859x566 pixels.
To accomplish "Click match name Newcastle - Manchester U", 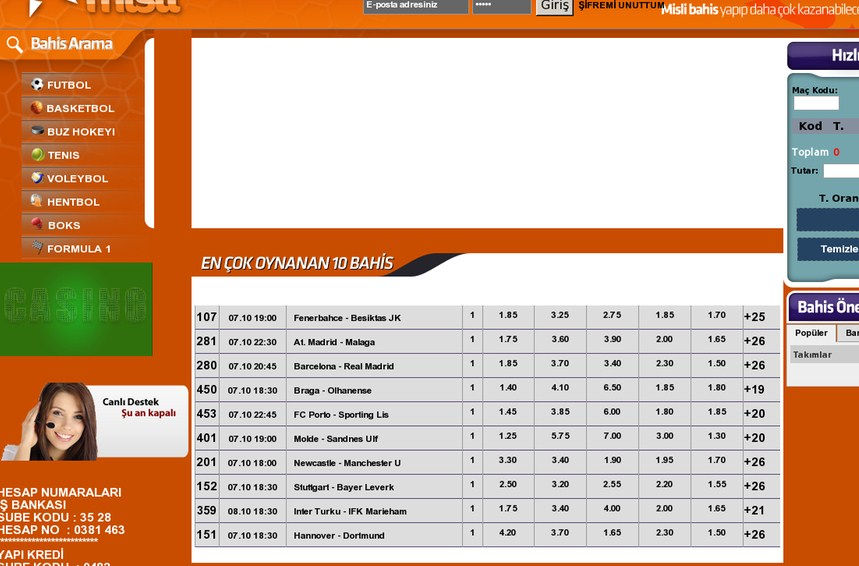I will 347,463.
